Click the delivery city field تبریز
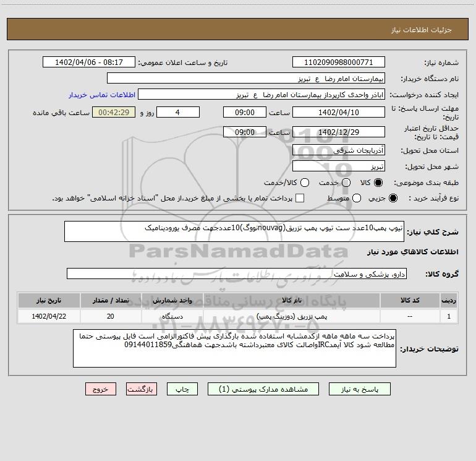The height and width of the screenshot is (461, 476). click(339, 166)
